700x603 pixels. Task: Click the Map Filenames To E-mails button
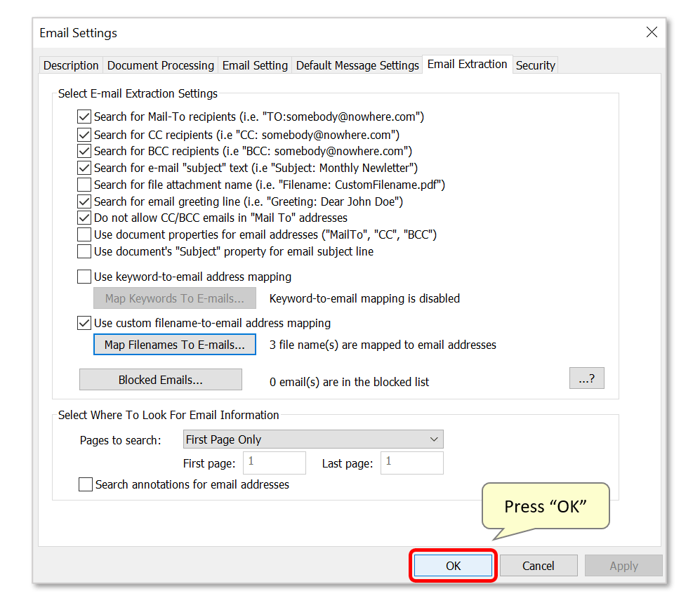pos(175,345)
